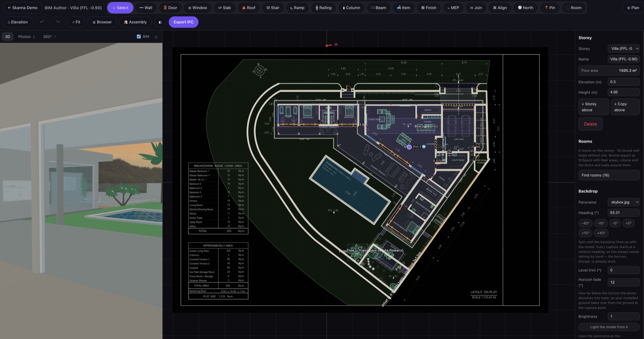Open the Item placement tool
The image size is (644, 339).
pos(404,8)
